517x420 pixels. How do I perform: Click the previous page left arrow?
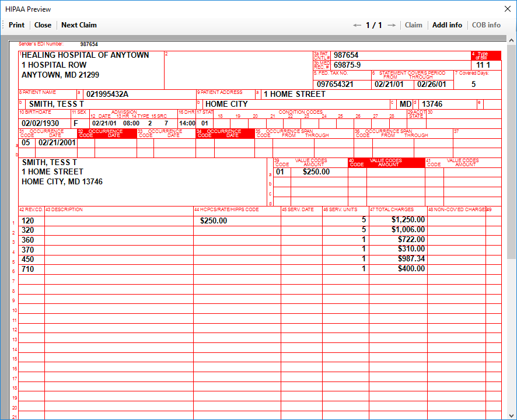[357, 25]
